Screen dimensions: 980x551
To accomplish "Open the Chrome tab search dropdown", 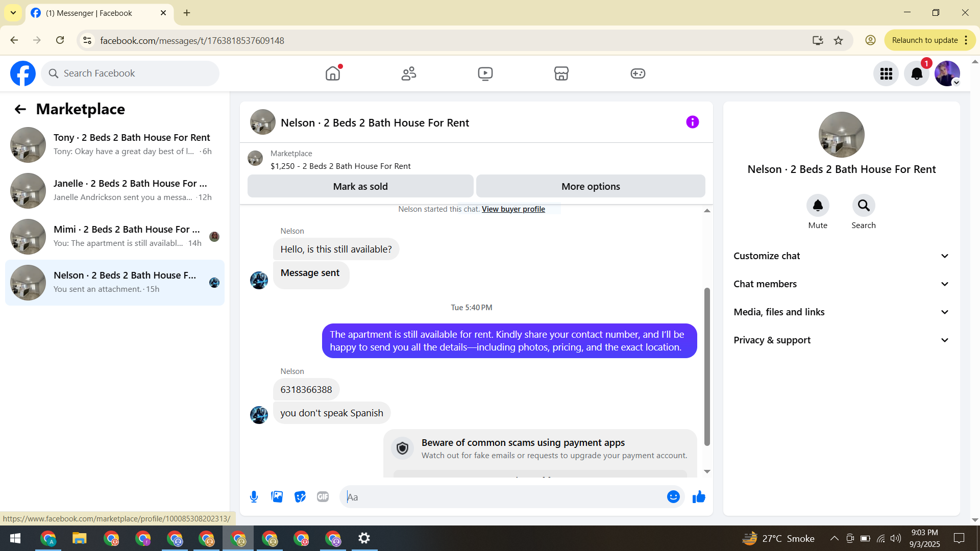I will tap(13, 13).
